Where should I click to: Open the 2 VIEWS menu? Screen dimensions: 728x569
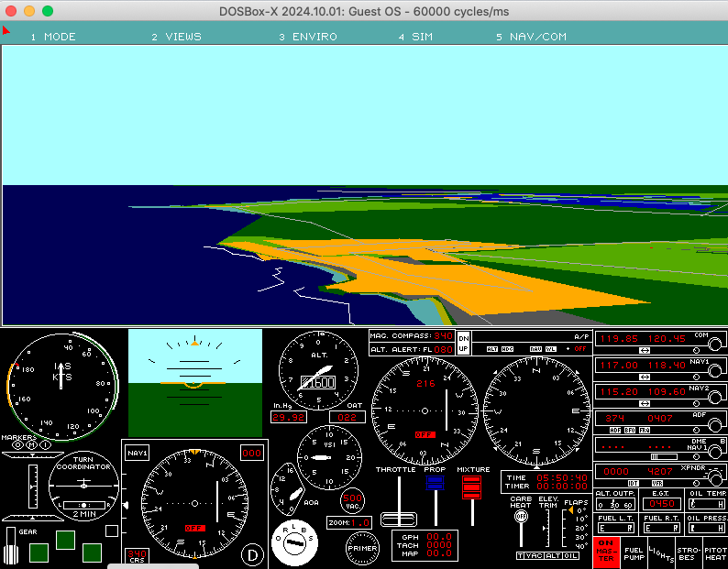176,37
